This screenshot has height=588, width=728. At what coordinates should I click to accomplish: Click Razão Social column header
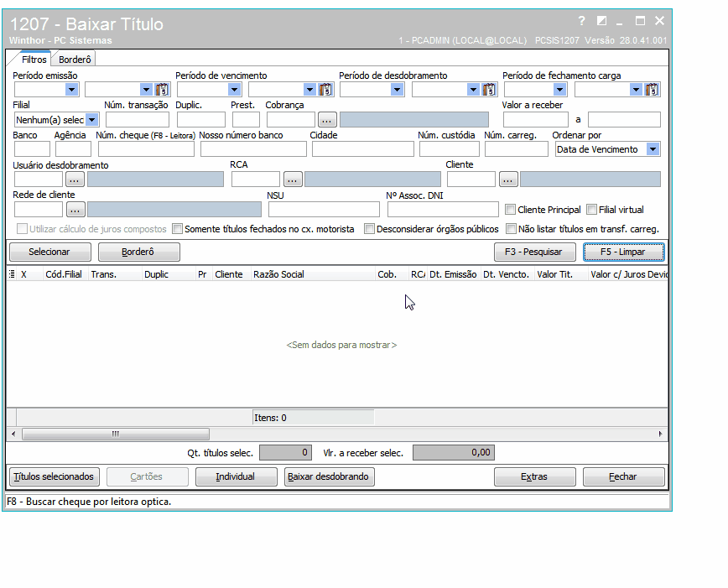pos(313,274)
